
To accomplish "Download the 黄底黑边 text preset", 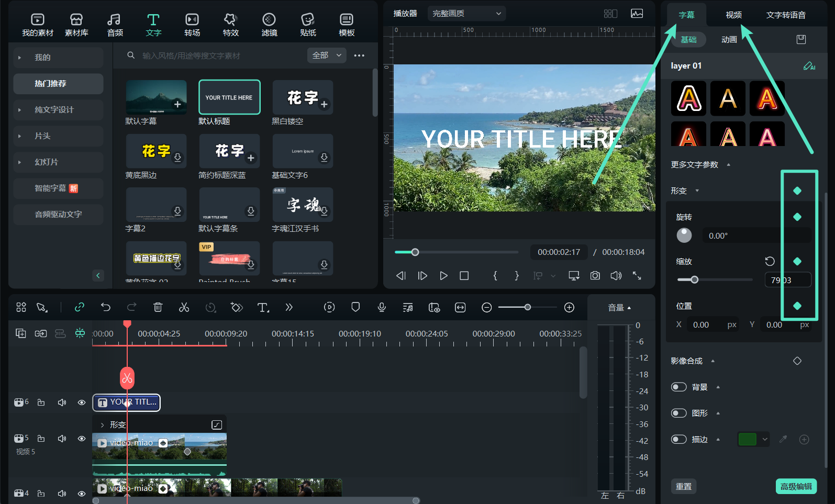I will pyautogui.click(x=178, y=158).
